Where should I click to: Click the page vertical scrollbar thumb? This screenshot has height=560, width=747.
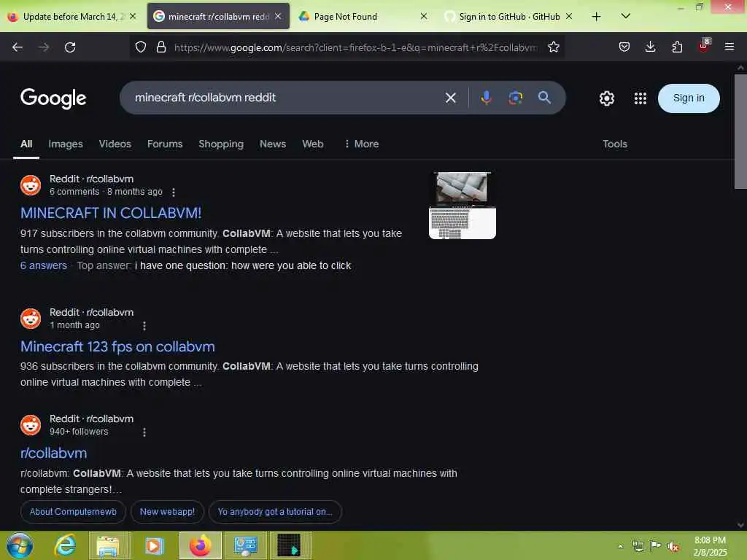pos(740,131)
